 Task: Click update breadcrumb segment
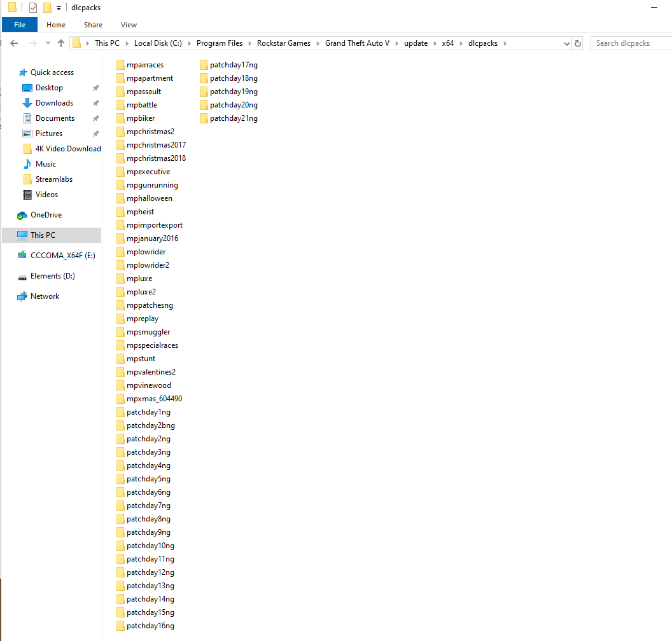tap(416, 43)
